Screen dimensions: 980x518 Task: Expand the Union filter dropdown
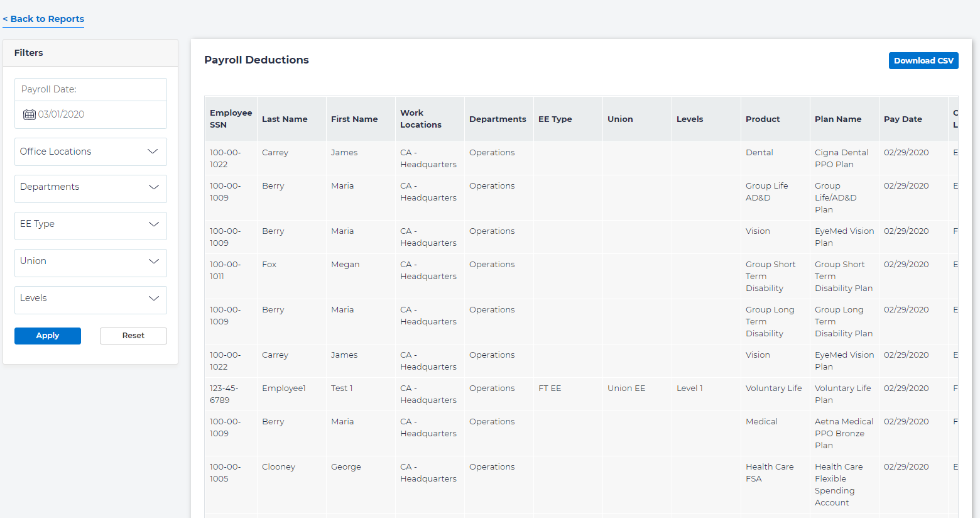click(x=90, y=262)
